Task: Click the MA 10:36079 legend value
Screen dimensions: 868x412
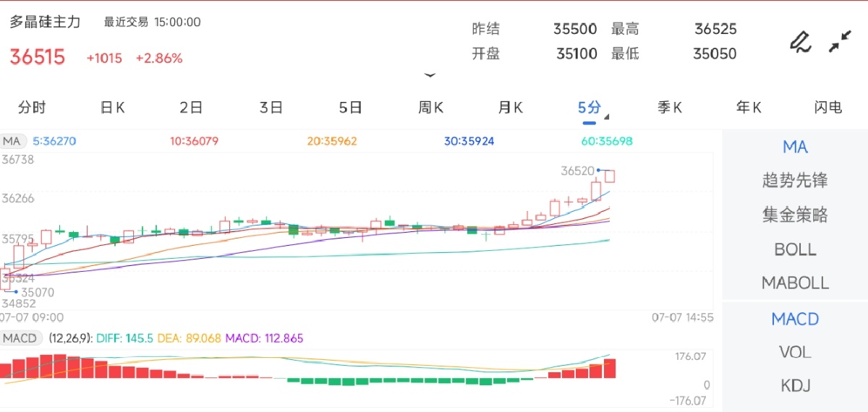Action: pos(194,141)
